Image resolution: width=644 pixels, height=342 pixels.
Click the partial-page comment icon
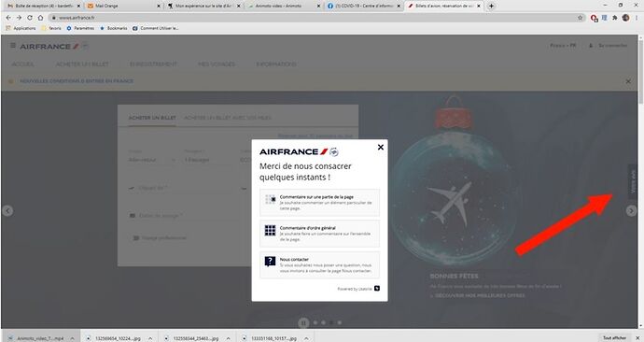tap(271, 200)
